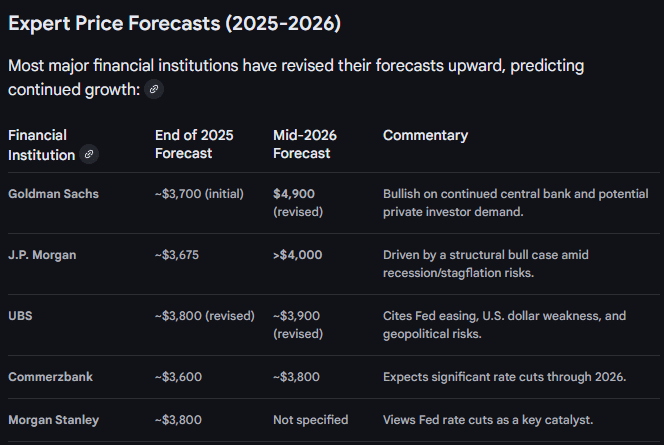Click the >$4,000 mid-2026 forecast value

(x=298, y=254)
